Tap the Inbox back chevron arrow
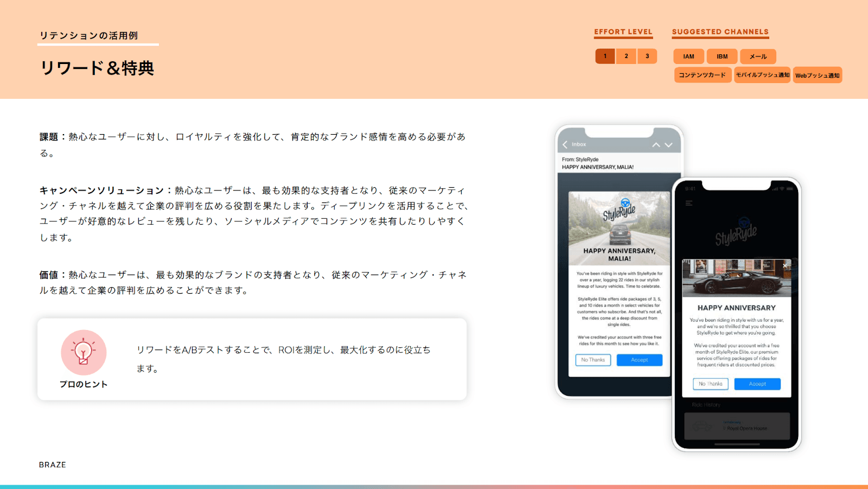The image size is (868, 489). point(565,144)
